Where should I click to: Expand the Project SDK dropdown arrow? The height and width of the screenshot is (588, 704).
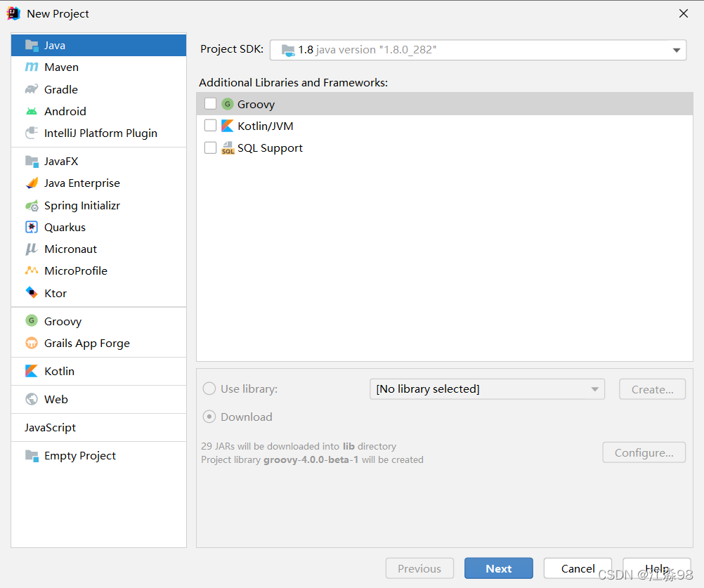676,51
